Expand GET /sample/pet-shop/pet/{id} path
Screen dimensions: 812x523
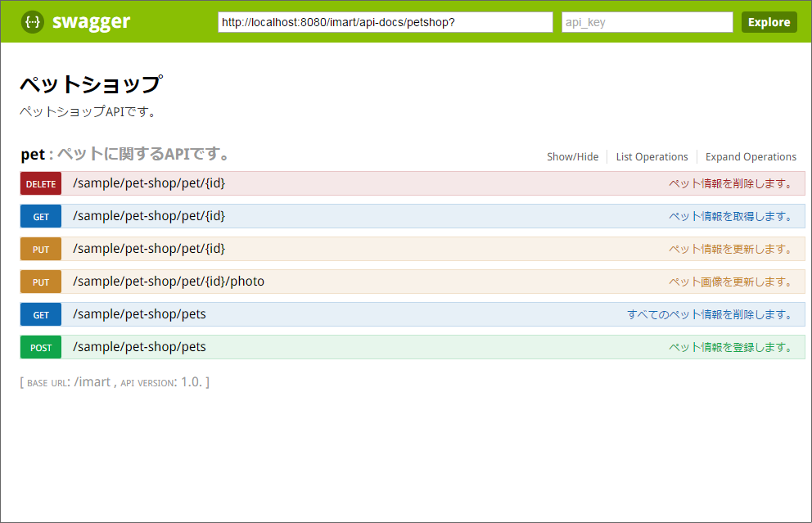pyautogui.click(x=149, y=216)
